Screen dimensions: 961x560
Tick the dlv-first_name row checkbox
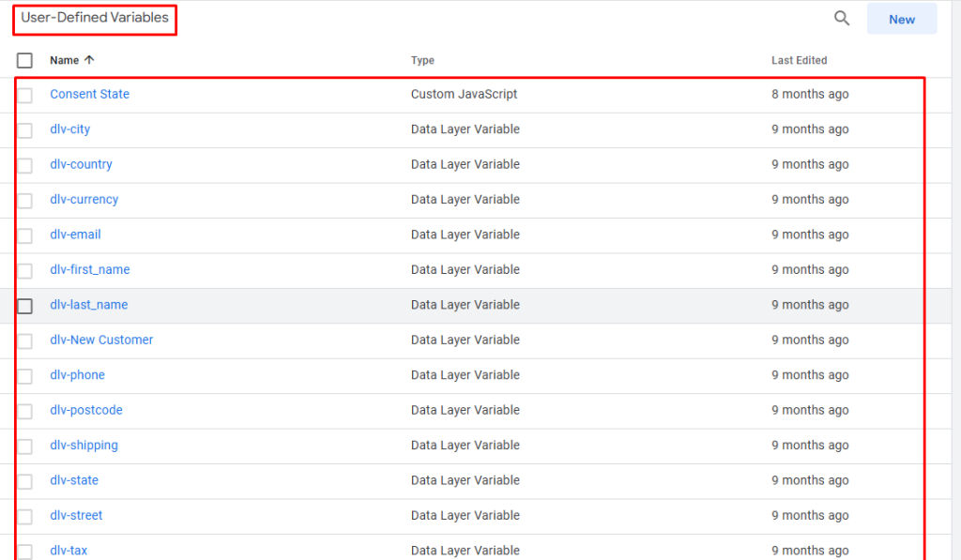[25, 271]
